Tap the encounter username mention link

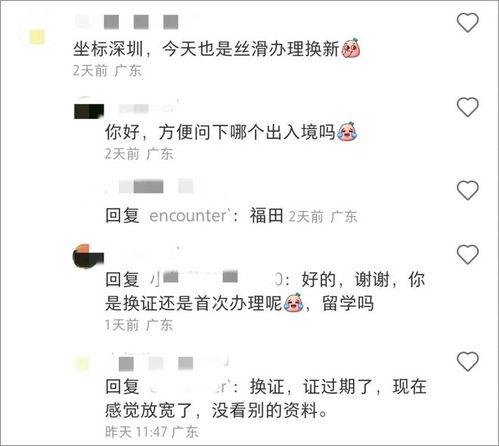189,216
